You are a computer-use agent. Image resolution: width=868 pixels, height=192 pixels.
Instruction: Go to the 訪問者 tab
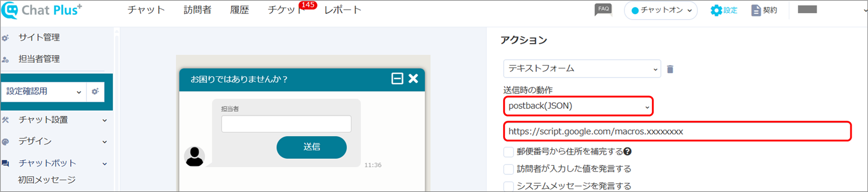tap(197, 10)
